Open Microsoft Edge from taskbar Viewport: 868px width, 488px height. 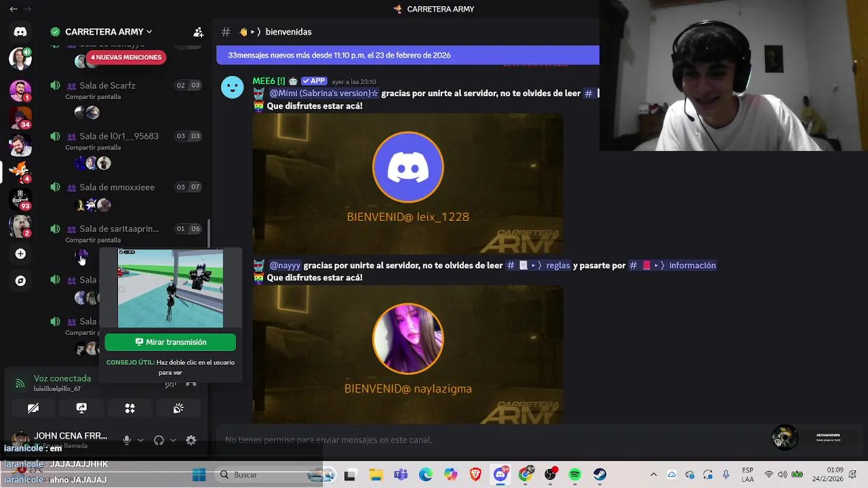426,474
